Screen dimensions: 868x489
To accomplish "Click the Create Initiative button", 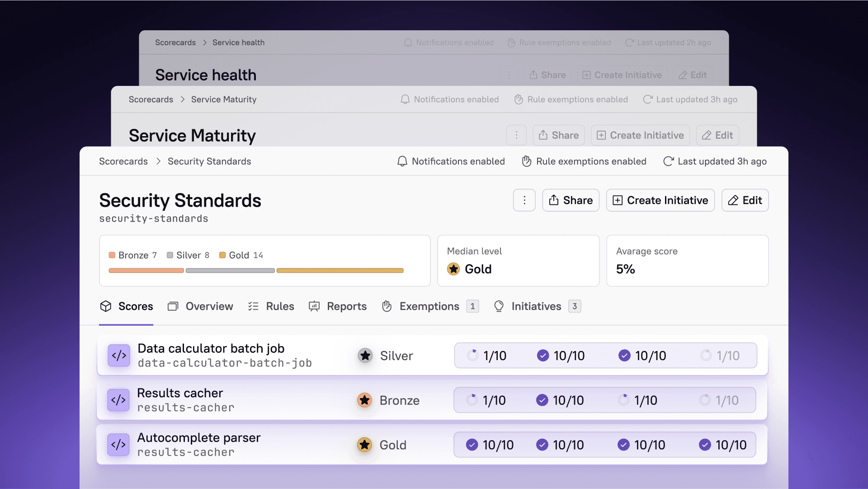I will tap(660, 200).
